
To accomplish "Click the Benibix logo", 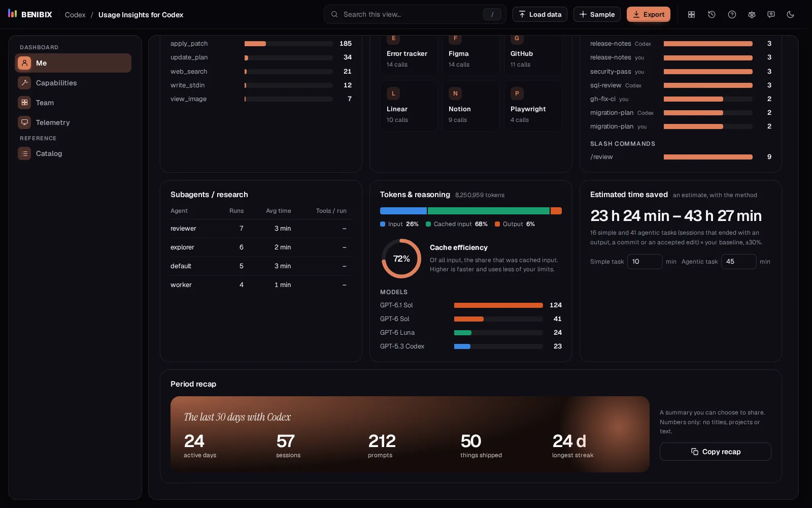I will point(30,14).
